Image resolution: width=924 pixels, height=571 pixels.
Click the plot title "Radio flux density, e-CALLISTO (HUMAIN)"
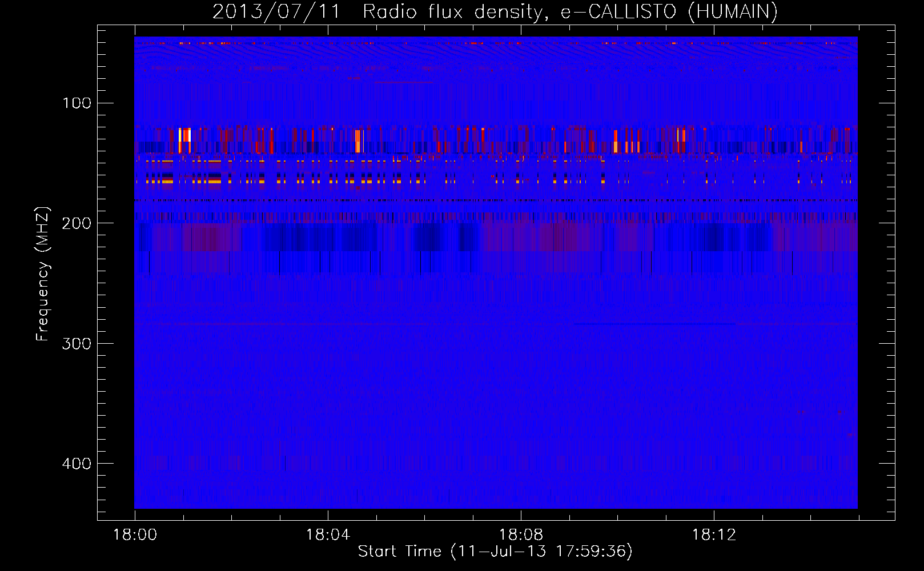[x=570, y=11]
